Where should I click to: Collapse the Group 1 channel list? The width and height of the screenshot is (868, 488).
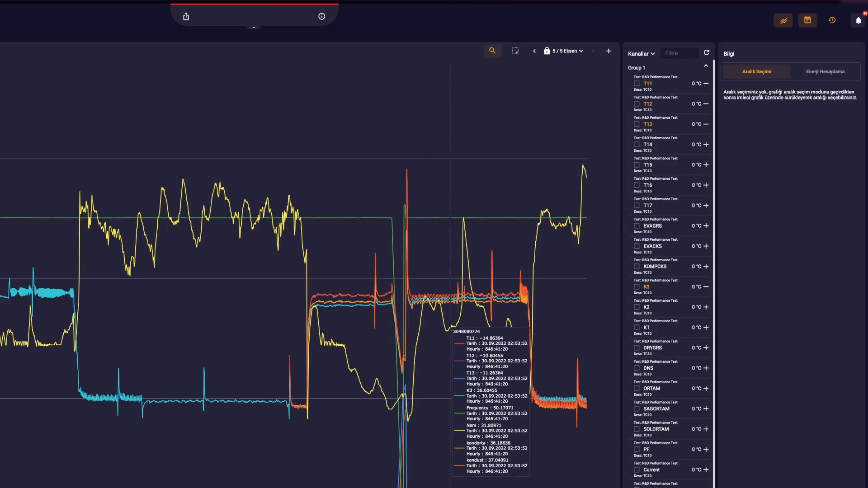(x=706, y=66)
